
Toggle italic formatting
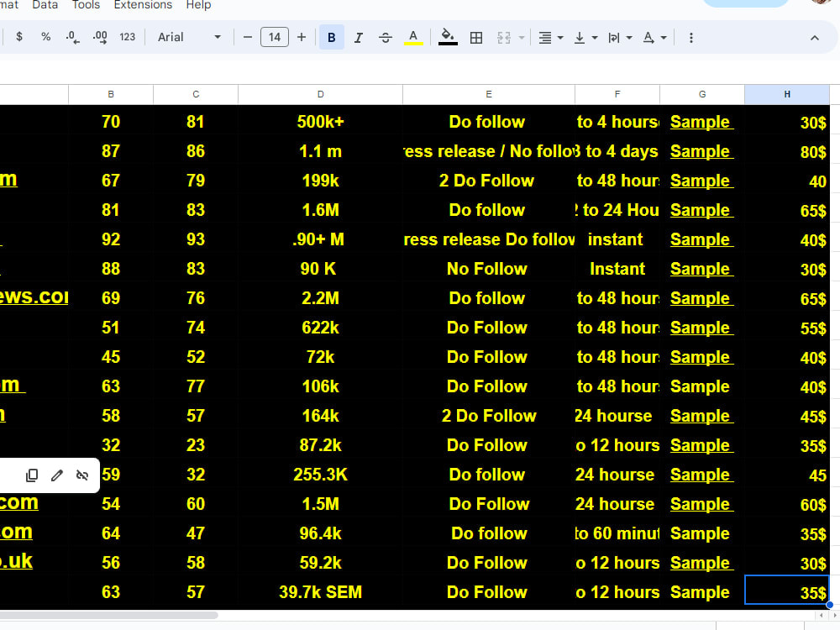coord(359,37)
